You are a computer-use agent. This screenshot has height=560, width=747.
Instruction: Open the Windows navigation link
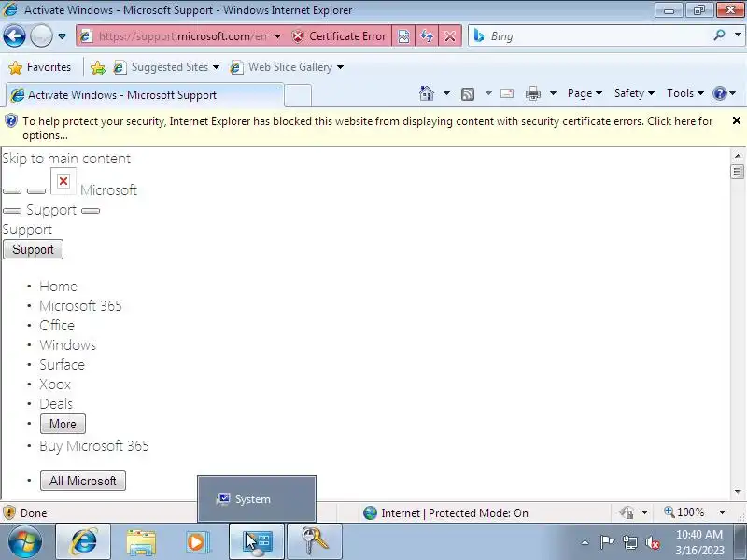pyautogui.click(x=67, y=344)
